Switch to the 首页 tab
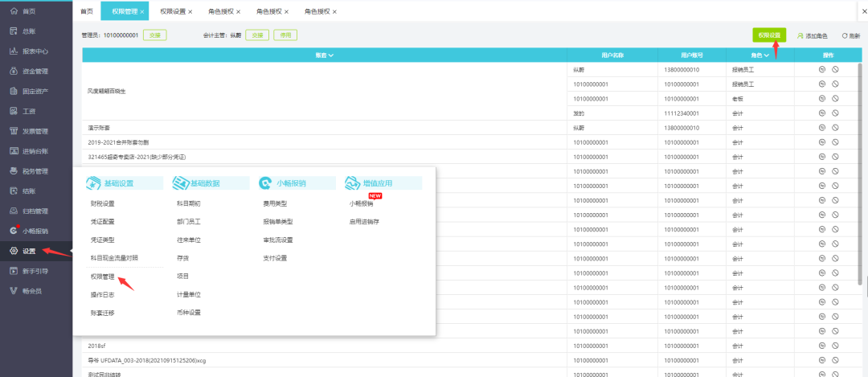Image resolution: width=868 pixels, height=377 pixels. (87, 11)
